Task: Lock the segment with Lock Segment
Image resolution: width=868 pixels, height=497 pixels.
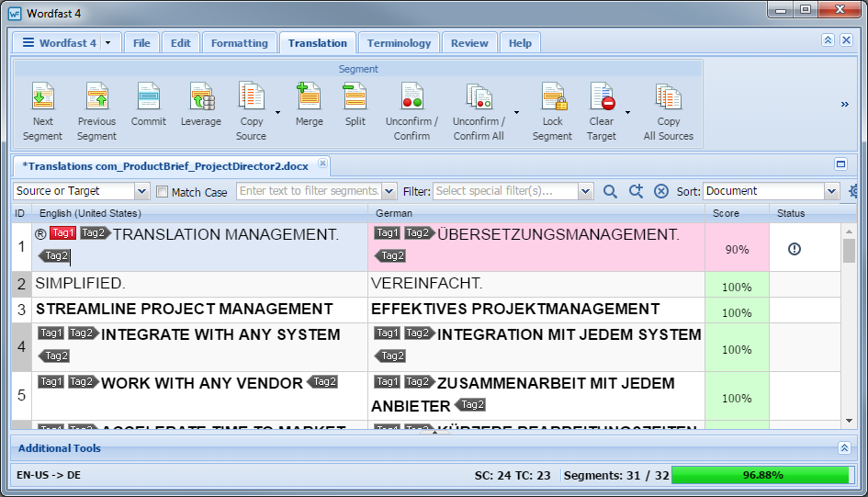Action: pos(552,111)
